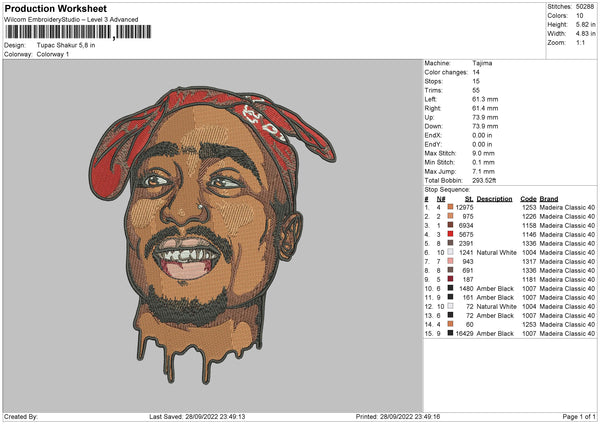Click the Min Stitch value 0.1 mm
The height and width of the screenshot is (424, 600).
(484, 162)
